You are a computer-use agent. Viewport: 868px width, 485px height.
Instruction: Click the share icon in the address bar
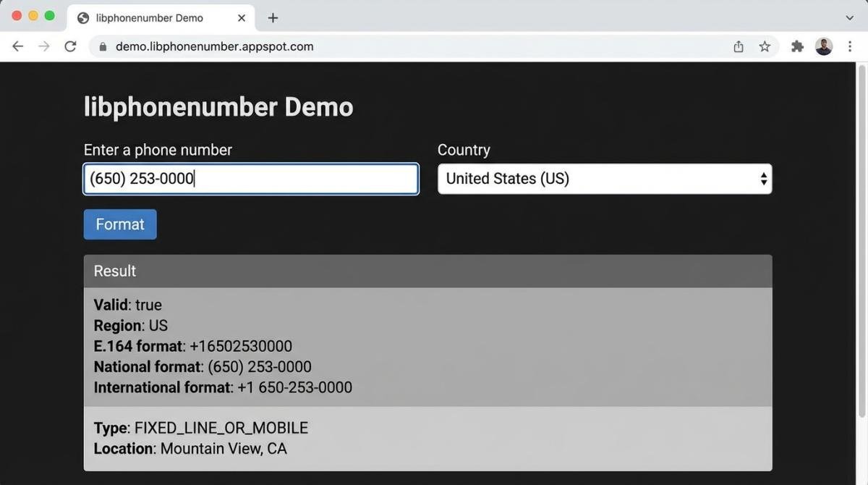(739, 46)
